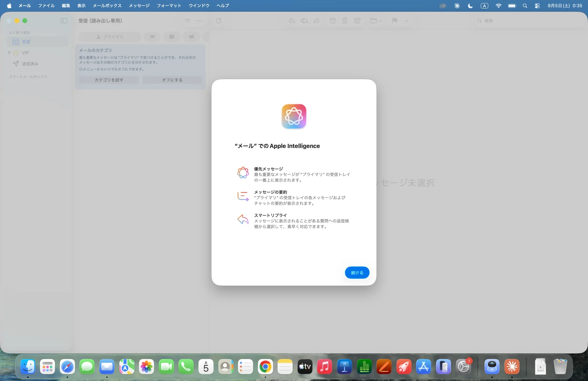Open Messages from the Dock
This screenshot has height=381, width=588.
pos(87,367)
